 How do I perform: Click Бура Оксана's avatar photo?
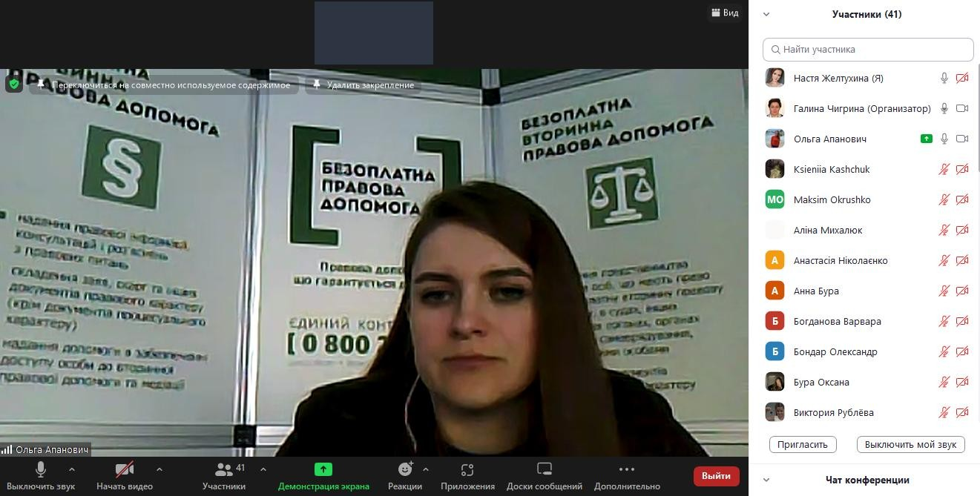(x=775, y=382)
